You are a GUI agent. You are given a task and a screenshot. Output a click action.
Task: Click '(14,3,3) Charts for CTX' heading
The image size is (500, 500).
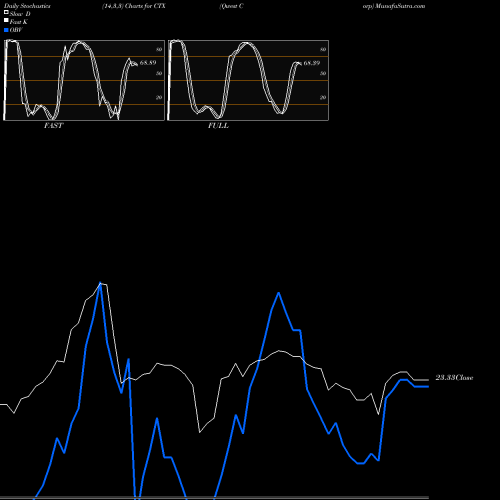coord(134,6)
